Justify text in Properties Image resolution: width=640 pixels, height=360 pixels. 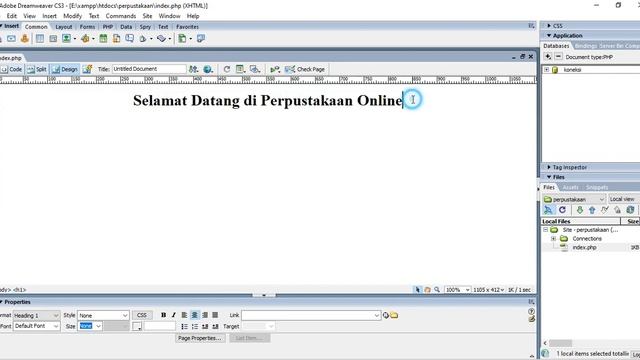point(215,315)
